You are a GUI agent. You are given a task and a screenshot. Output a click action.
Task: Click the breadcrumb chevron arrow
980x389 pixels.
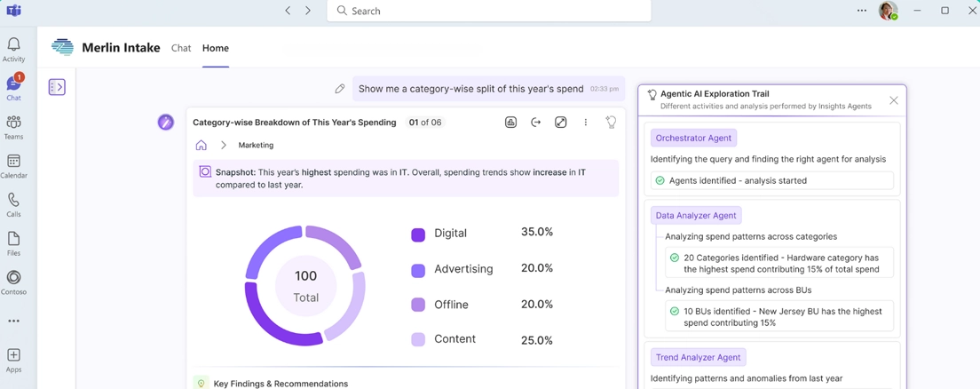(223, 145)
